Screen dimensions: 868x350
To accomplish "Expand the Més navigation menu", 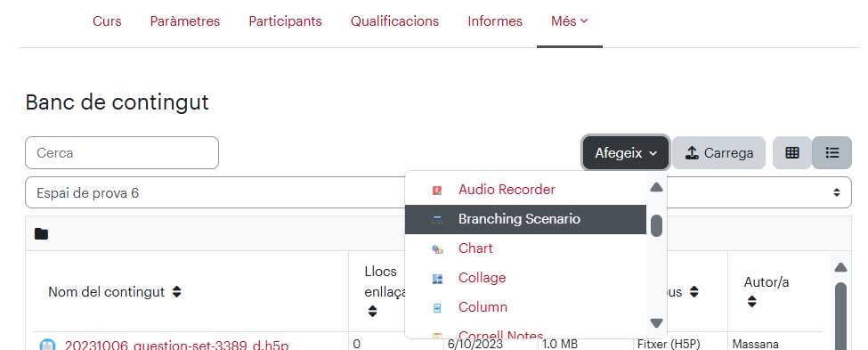I will 570,21.
